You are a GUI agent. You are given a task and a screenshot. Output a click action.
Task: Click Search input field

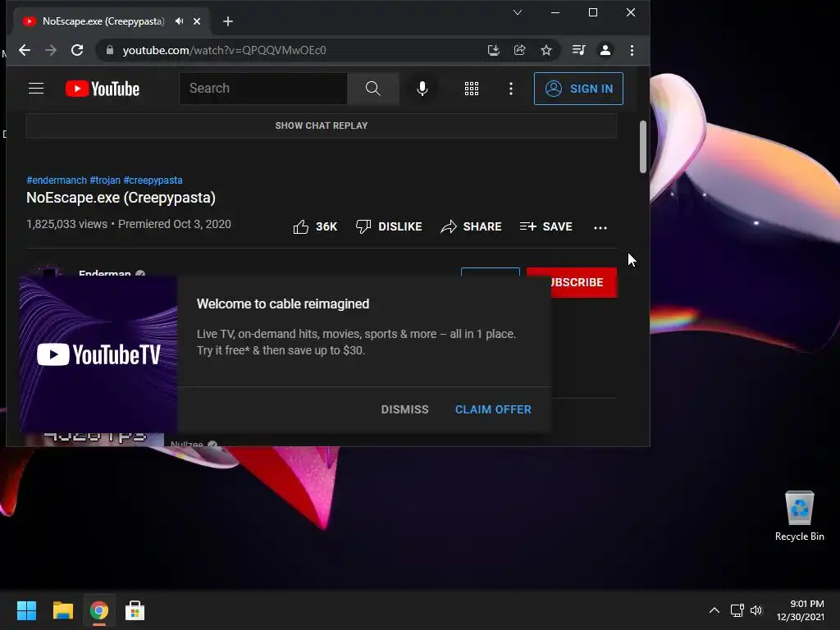click(x=263, y=89)
